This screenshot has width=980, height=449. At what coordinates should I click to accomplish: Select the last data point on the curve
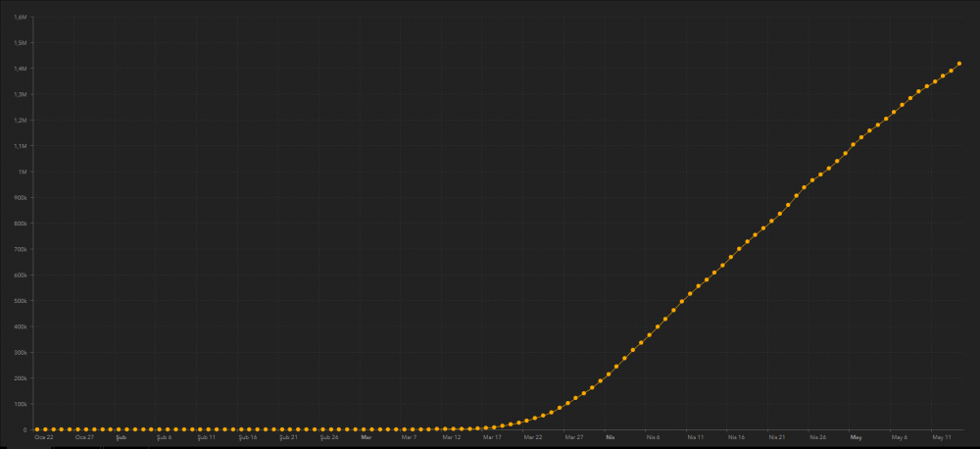[x=958, y=64]
